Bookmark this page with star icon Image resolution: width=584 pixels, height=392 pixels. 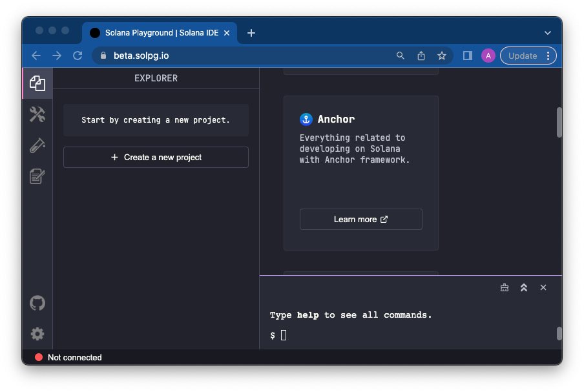click(442, 56)
